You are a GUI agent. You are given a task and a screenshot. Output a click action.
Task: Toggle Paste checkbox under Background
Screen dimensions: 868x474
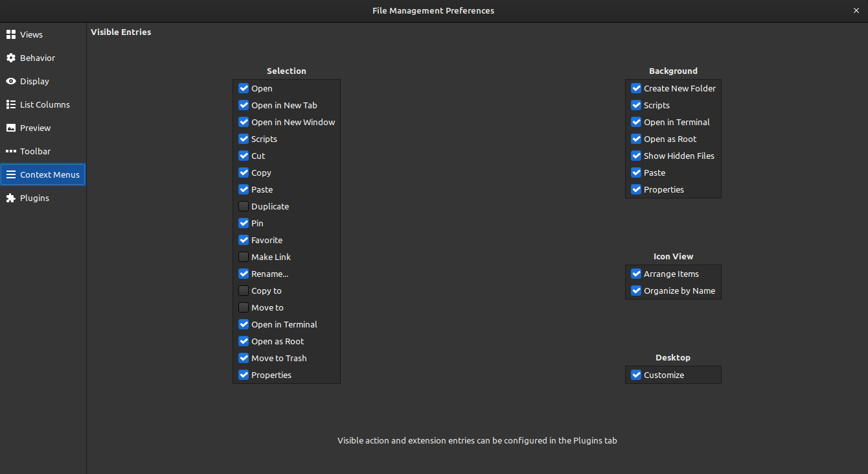coord(636,172)
